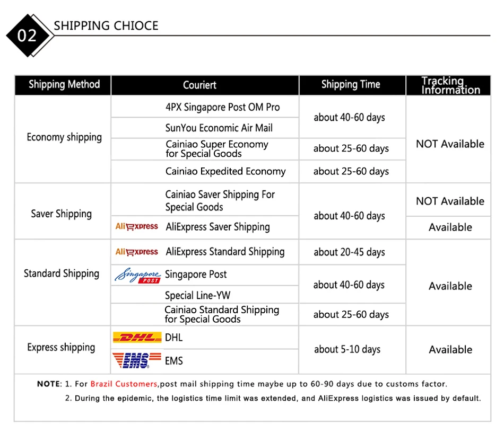Select the Couriert column header
This screenshot has height=424, width=504.
(199, 85)
